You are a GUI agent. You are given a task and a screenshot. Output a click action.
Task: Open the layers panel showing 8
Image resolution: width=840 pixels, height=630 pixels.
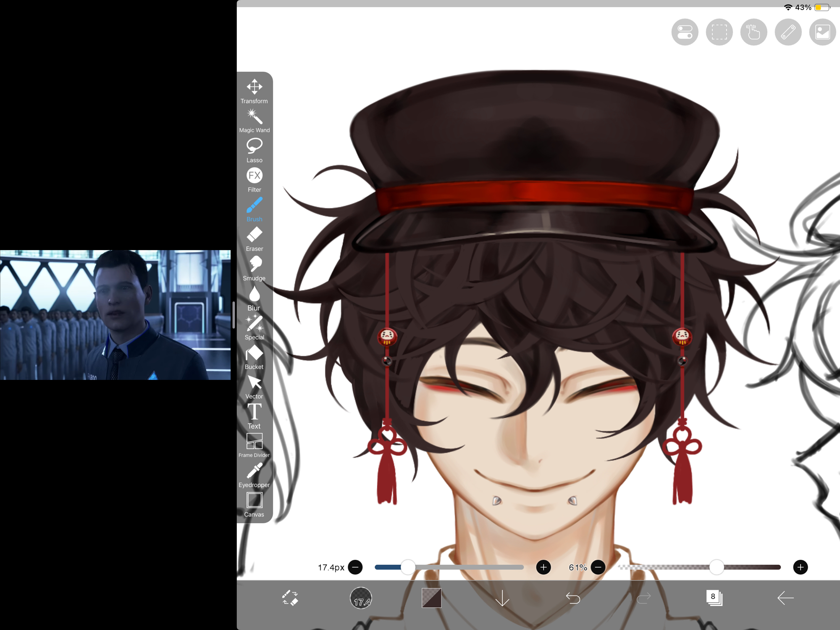point(714,598)
